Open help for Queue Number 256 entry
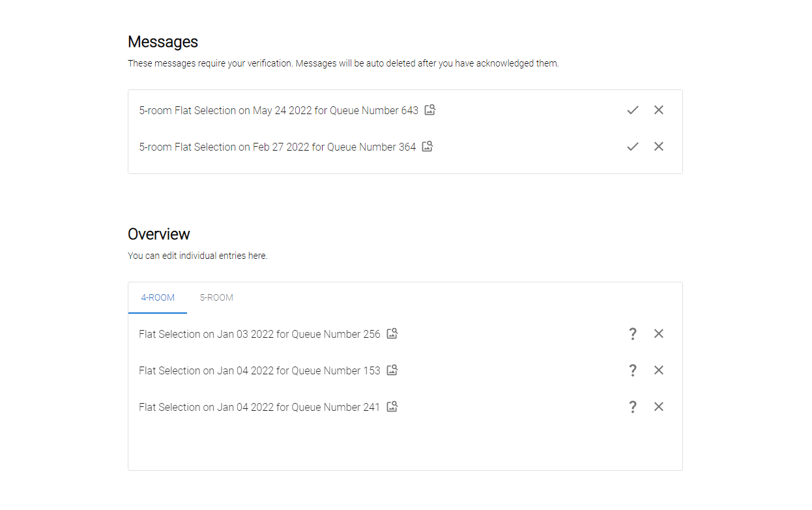The height and width of the screenshot is (510, 812). coord(633,333)
